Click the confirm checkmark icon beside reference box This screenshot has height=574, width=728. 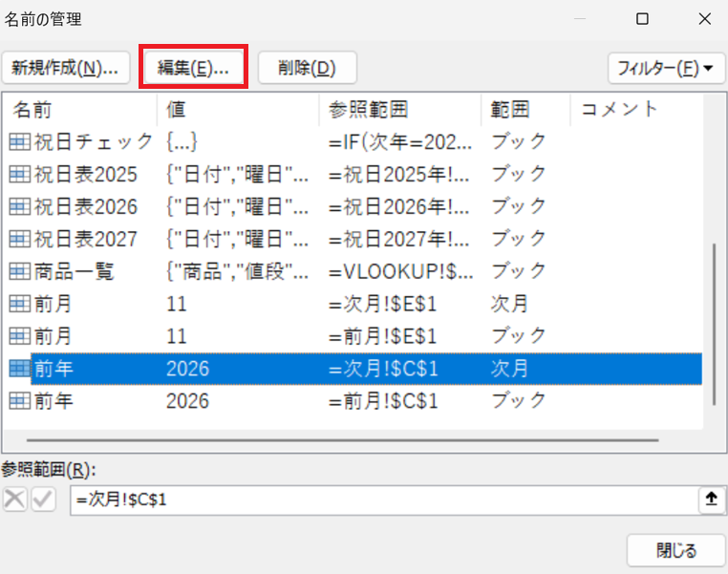coord(43,500)
